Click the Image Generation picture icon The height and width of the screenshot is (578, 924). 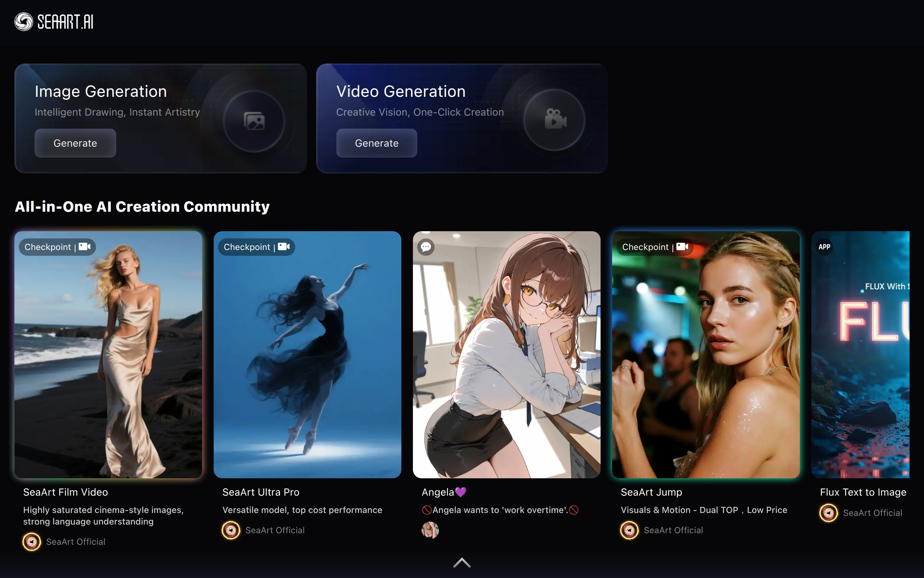click(254, 121)
